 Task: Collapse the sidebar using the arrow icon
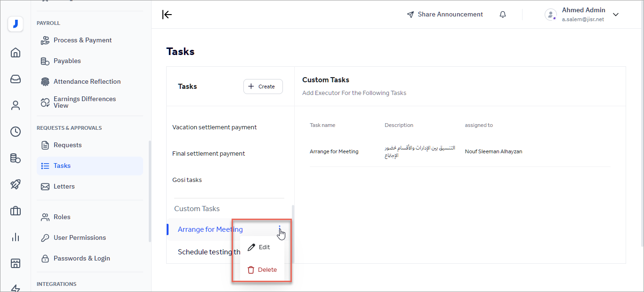[x=167, y=15]
